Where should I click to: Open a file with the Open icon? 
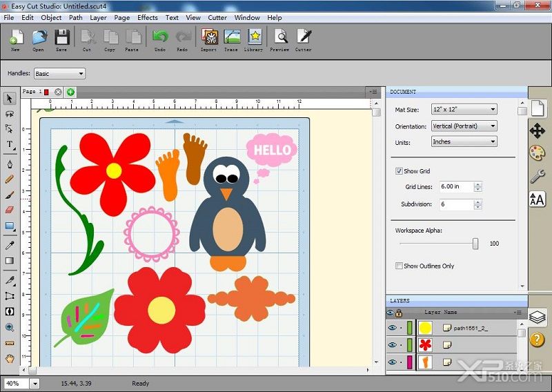click(39, 40)
